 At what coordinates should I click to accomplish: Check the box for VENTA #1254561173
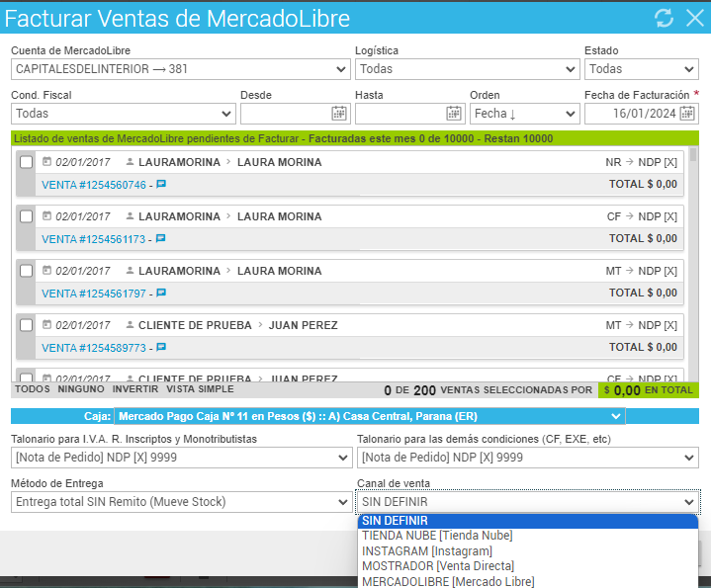click(x=27, y=216)
